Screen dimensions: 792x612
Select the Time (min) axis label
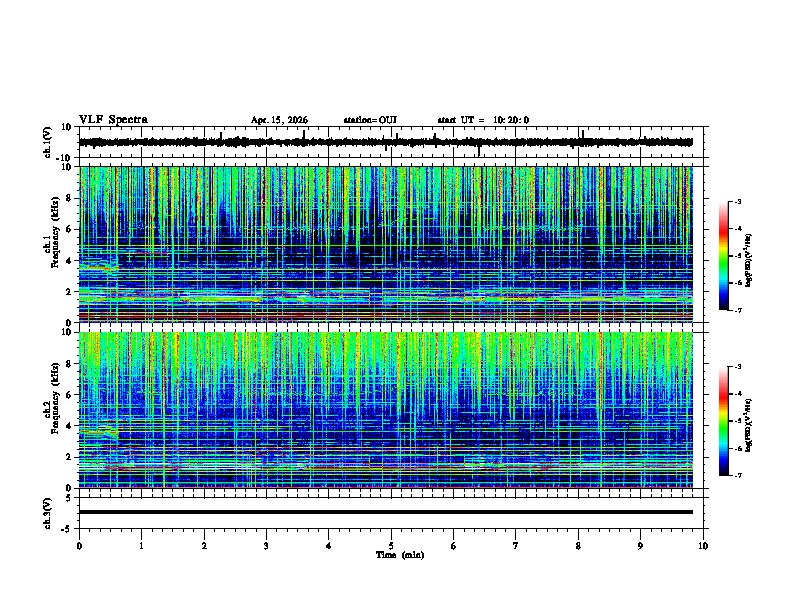(400, 555)
